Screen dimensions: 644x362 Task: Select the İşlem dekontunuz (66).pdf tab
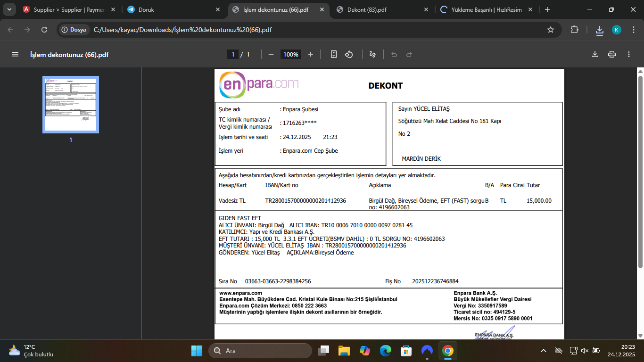279,9
